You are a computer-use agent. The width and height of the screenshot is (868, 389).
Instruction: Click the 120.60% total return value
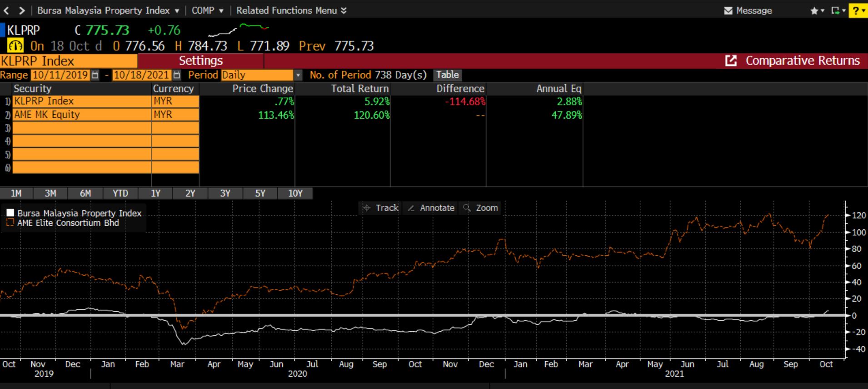click(x=372, y=115)
